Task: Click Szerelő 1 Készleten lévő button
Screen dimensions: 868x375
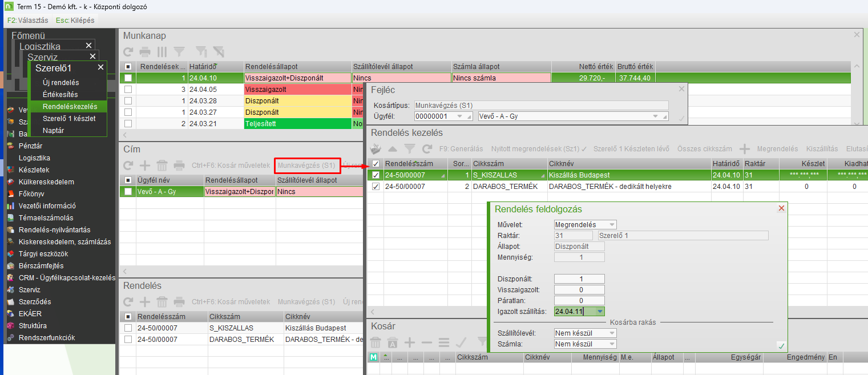Action: click(x=631, y=149)
